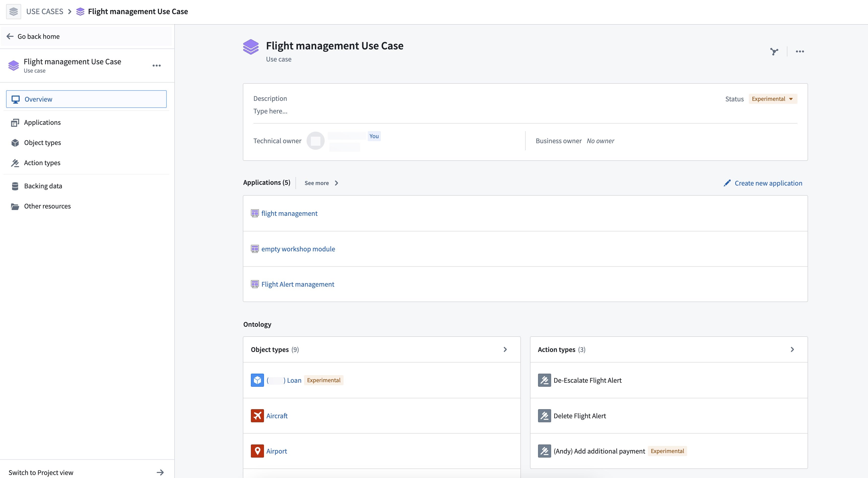Select Action types in the sidebar
This screenshot has width=868, height=478.
[86, 163]
